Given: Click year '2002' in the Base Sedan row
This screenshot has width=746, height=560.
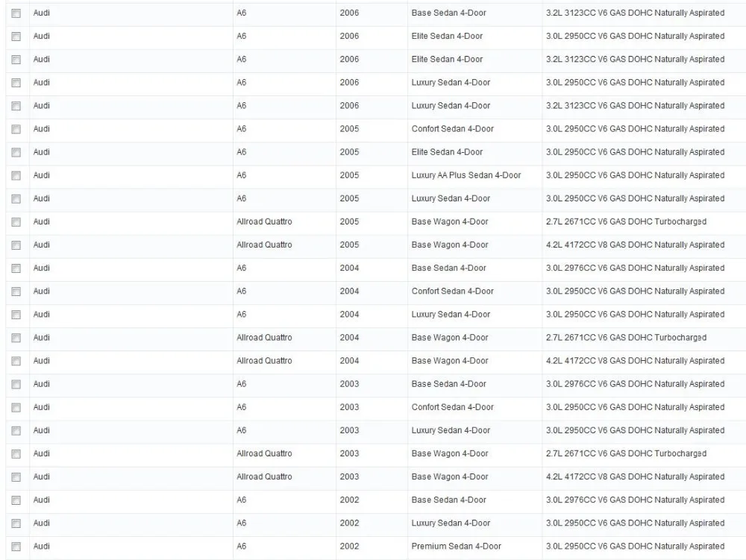Looking at the screenshot, I should [349, 500].
